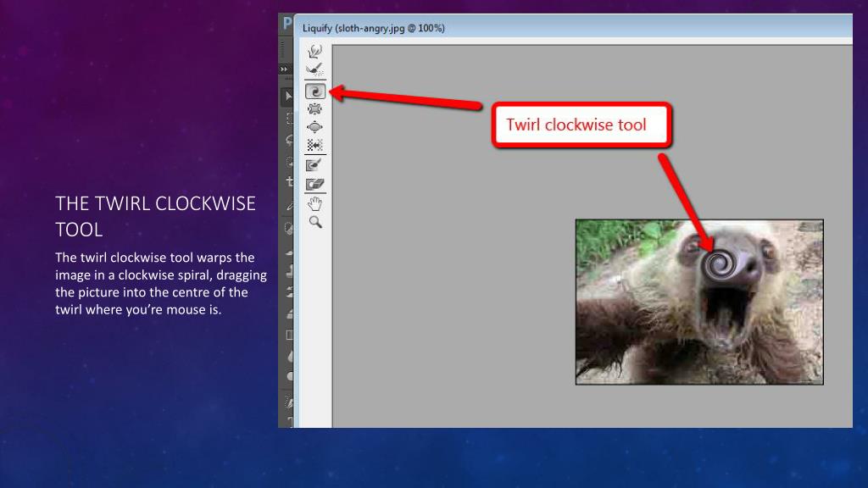
Task: Select the Bloat tool in Liquify
Action: pos(315,127)
